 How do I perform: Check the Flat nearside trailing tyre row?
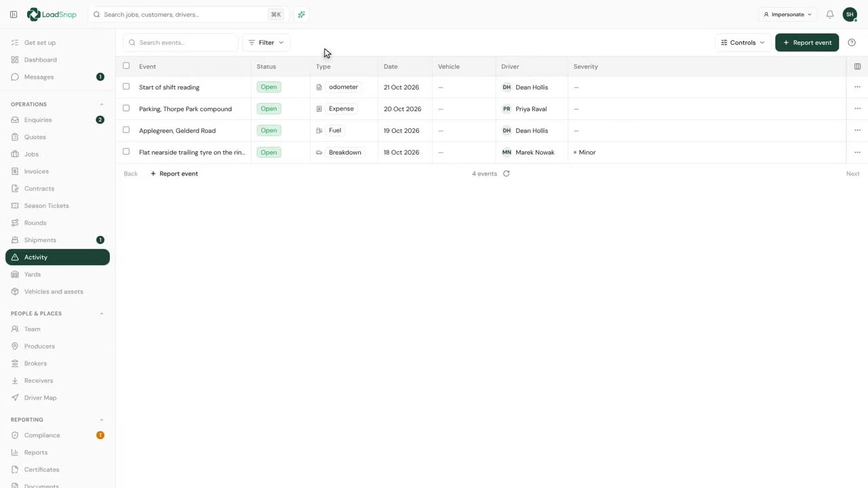pyautogui.click(x=126, y=152)
